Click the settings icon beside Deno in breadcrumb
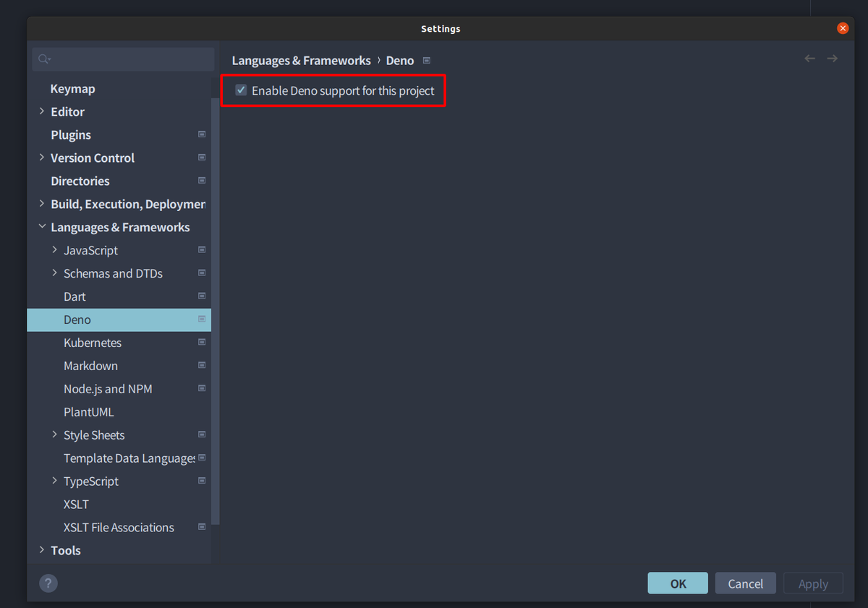868x608 pixels. [x=425, y=61]
